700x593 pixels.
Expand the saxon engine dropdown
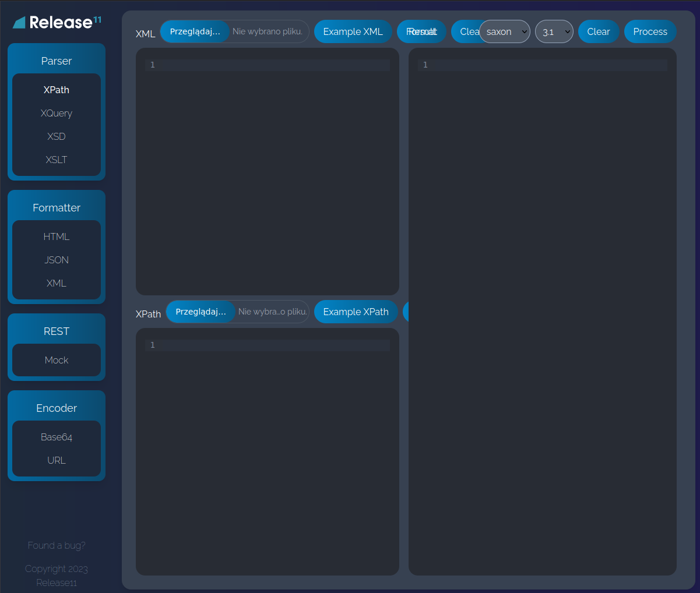click(505, 32)
